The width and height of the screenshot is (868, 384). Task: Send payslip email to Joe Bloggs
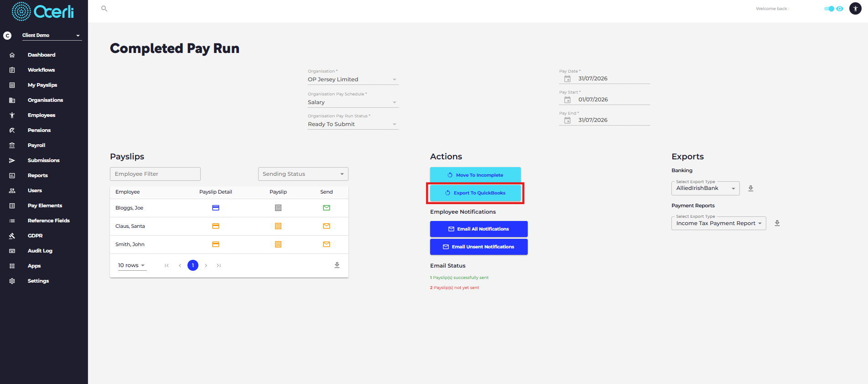(x=327, y=208)
